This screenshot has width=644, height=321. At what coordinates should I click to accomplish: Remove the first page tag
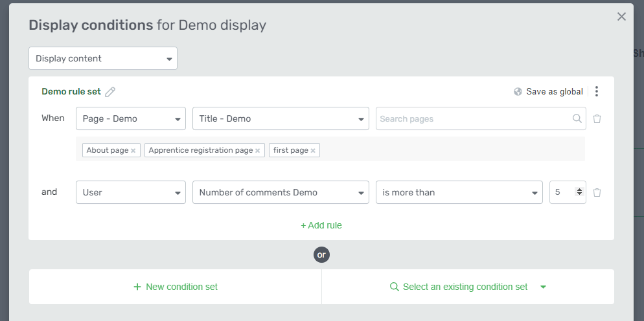[313, 151]
